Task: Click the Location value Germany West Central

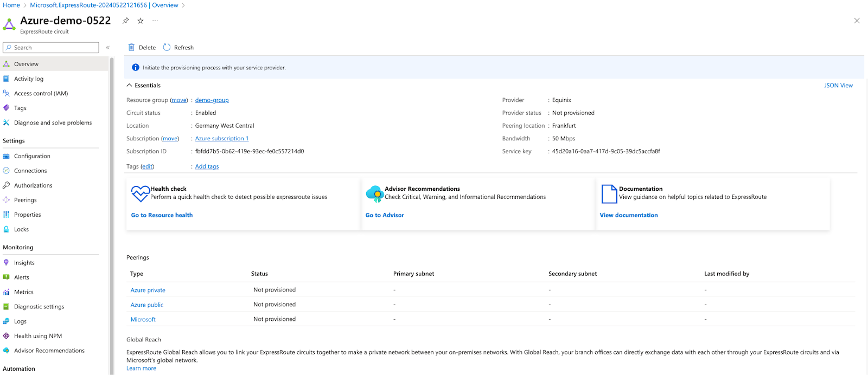Action: click(x=225, y=126)
